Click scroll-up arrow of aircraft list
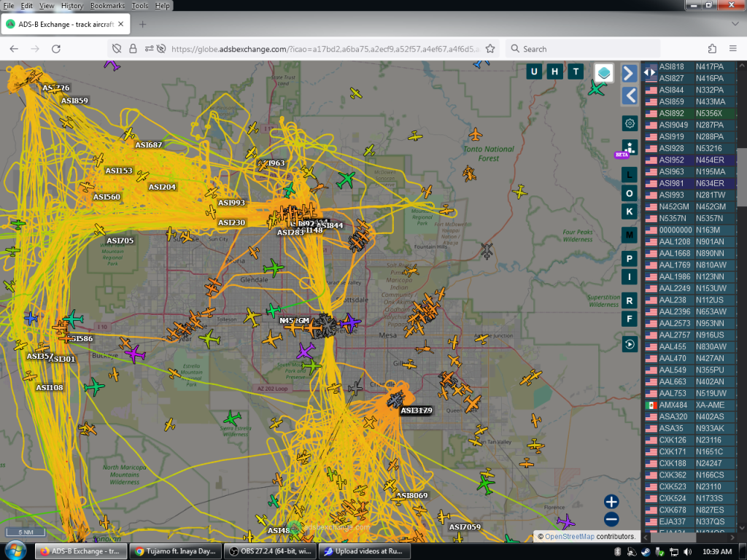This screenshot has height=560, width=747. (741, 66)
